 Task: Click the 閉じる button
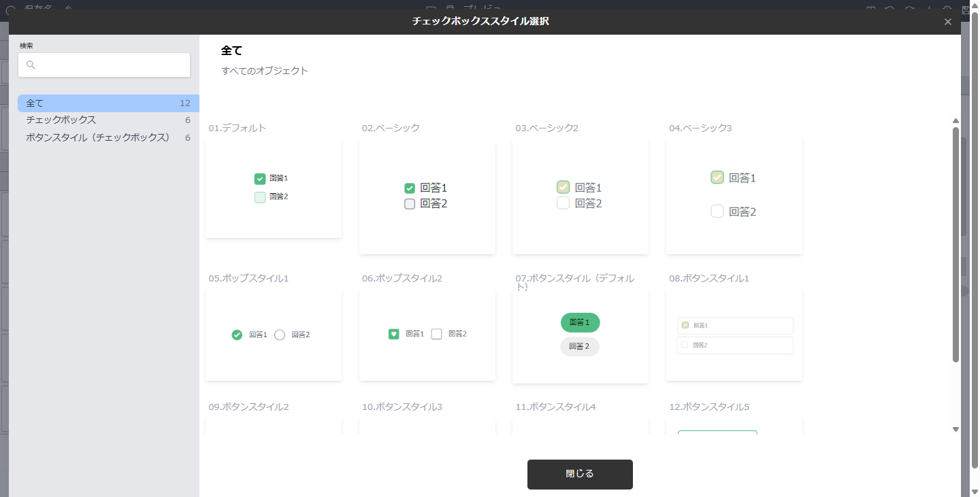580,474
